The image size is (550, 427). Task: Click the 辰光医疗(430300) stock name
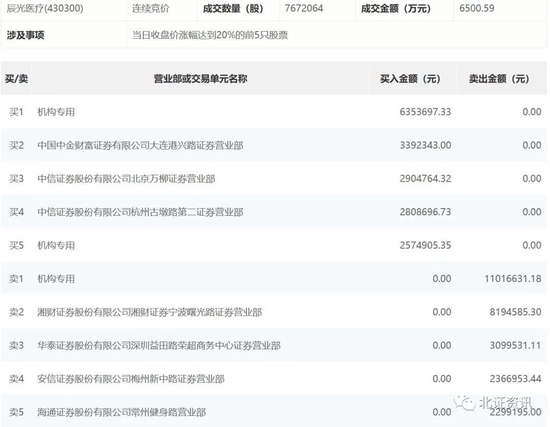[45, 8]
